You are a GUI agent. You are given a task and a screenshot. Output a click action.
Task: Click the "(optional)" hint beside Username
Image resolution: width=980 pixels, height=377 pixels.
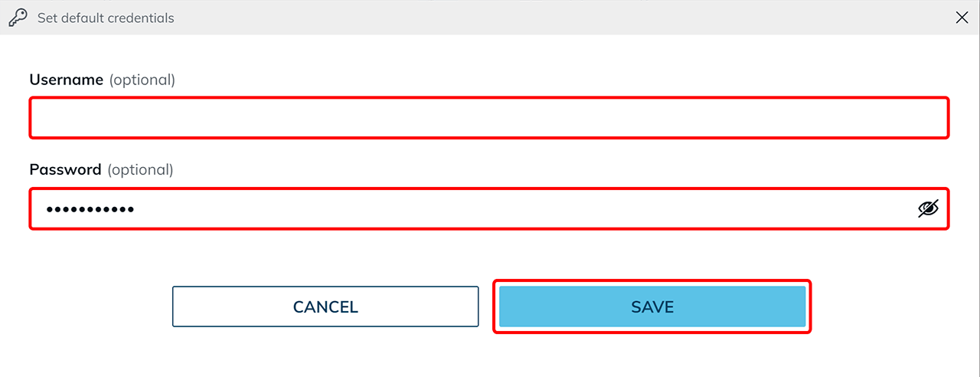point(142,80)
